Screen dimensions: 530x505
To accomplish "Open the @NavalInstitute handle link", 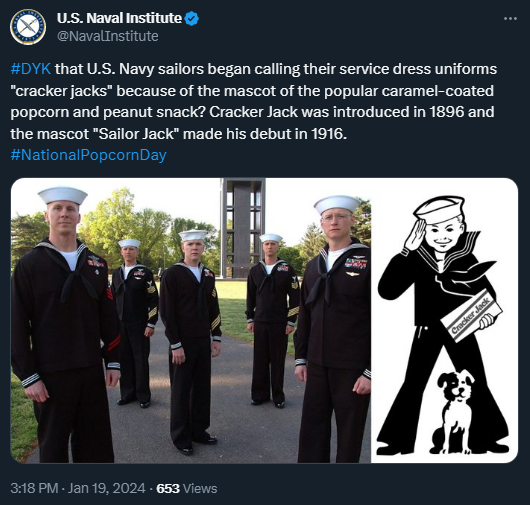I will pyautogui.click(x=107, y=36).
